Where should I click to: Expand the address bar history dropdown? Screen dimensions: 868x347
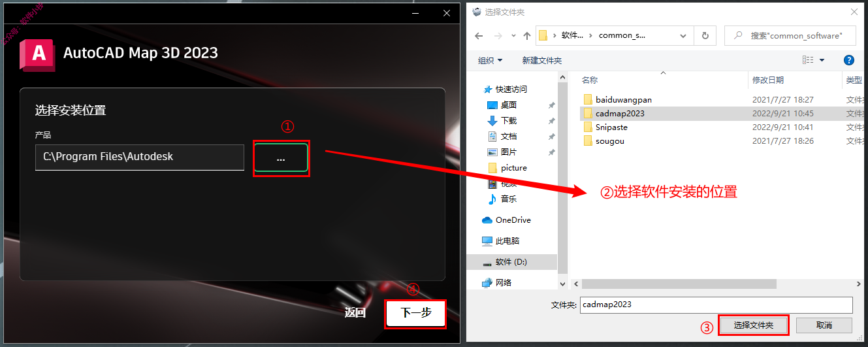[683, 36]
